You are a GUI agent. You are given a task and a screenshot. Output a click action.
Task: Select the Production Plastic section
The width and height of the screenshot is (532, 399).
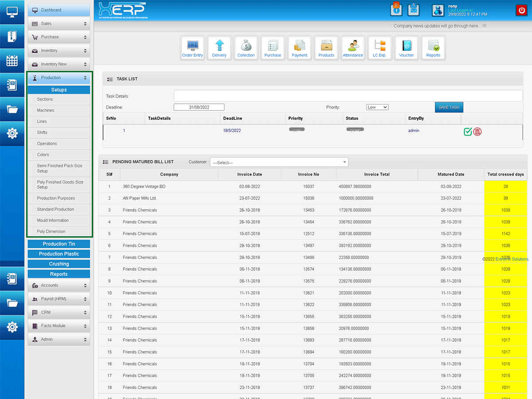click(59, 254)
